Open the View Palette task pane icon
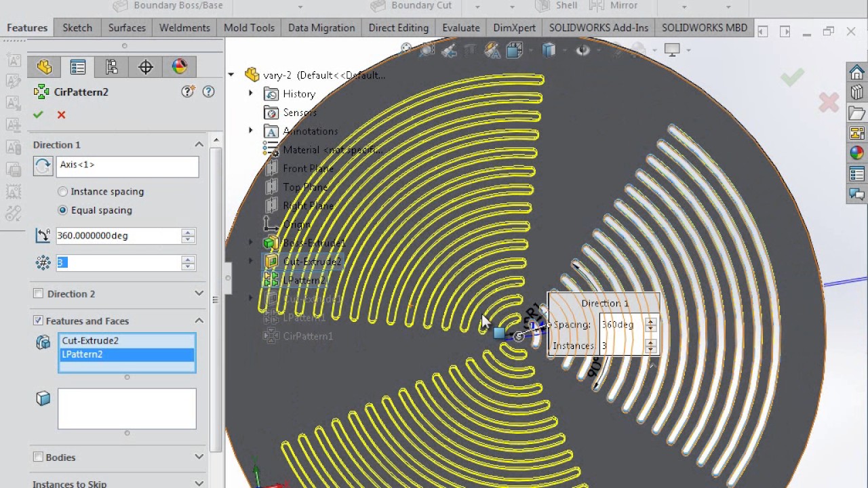Screen dimensions: 868x488 pyautogui.click(x=857, y=133)
